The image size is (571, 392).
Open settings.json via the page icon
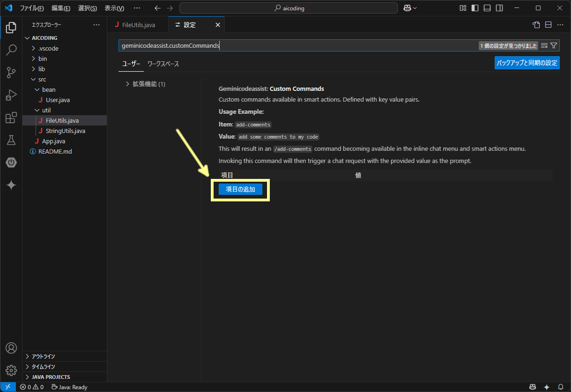[x=535, y=24]
